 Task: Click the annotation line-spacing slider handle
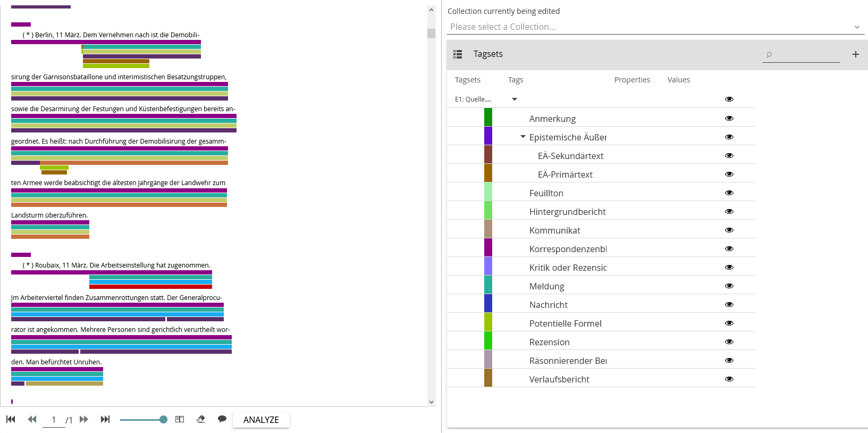point(163,420)
